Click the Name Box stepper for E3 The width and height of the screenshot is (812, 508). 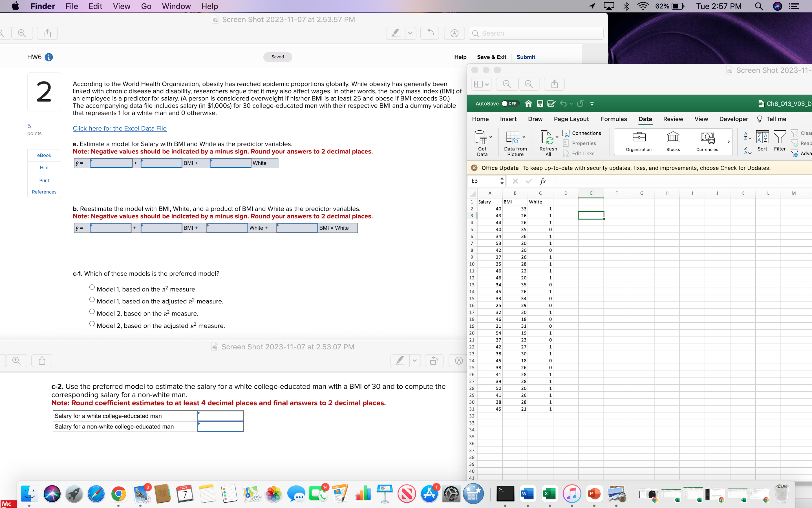coord(502,181)
